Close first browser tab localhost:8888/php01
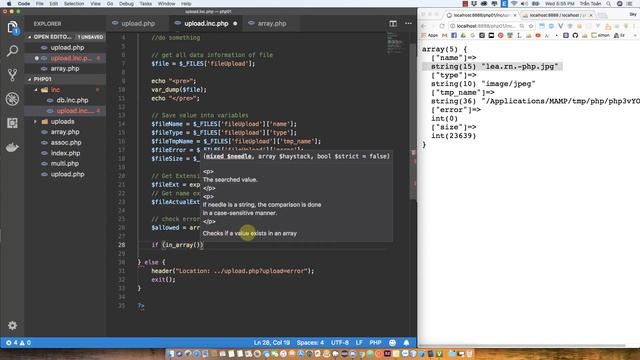 tap(514, 15)
